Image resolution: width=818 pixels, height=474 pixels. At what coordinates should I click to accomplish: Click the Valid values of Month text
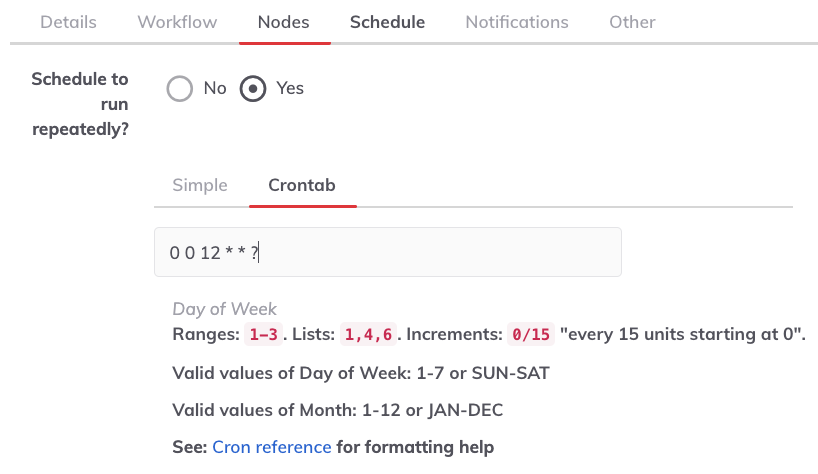coord(338,410)
